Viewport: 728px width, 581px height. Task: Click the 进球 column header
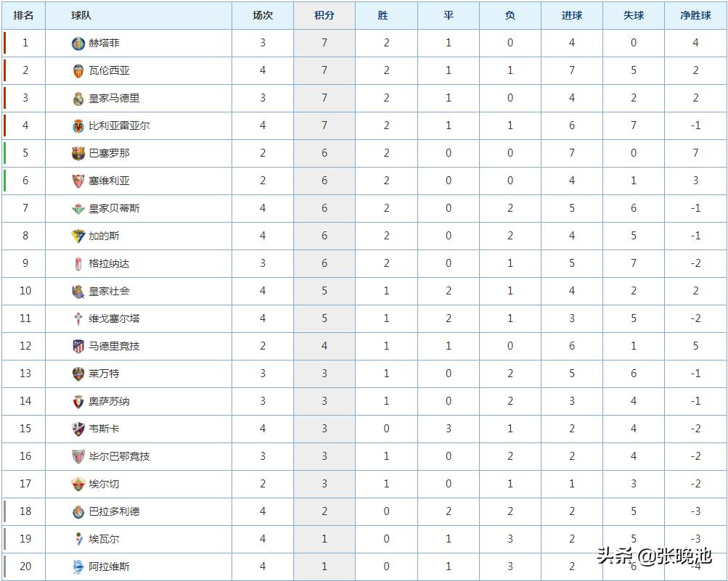(572, 15)
